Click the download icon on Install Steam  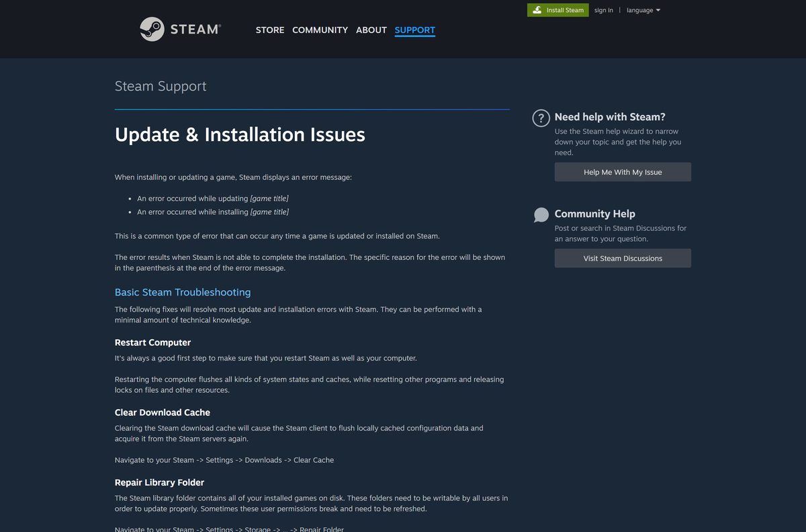pyautogui.click(x=537, y=10)
